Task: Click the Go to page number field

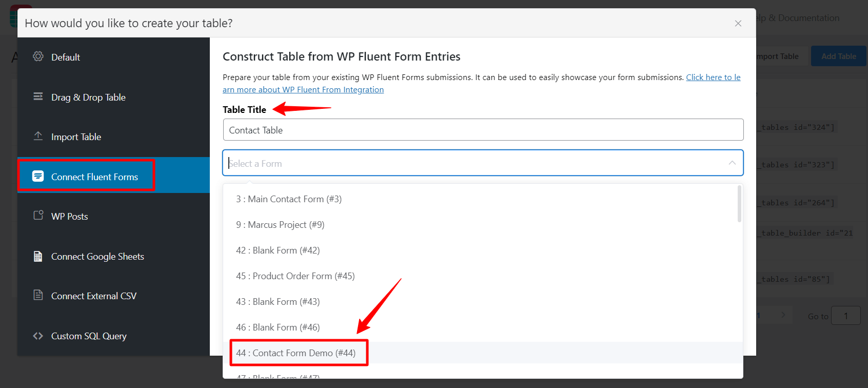Action: tap(845, 316)
